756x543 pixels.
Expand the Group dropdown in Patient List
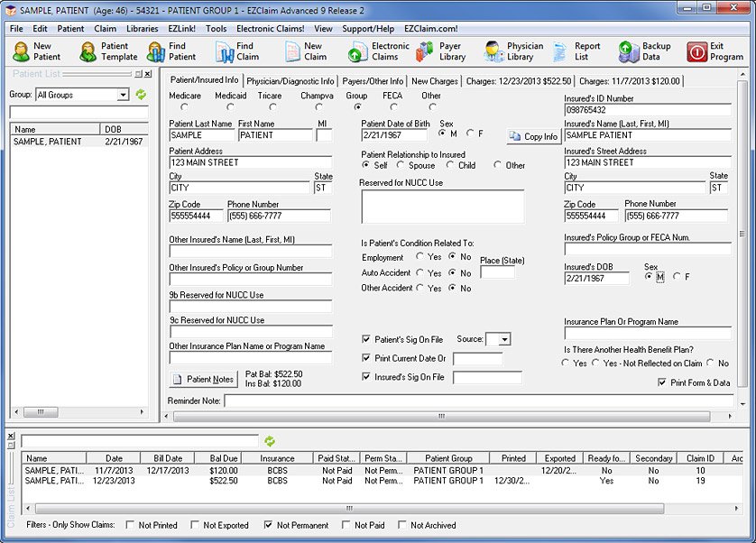(123, 95)
